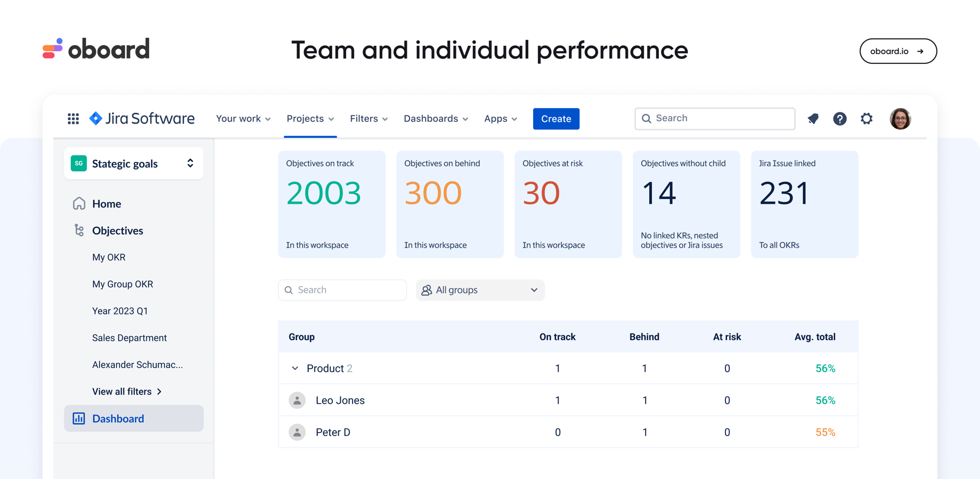Click the Home icon in sidebar
Screen dimensions: 980x479
(79, 203)
